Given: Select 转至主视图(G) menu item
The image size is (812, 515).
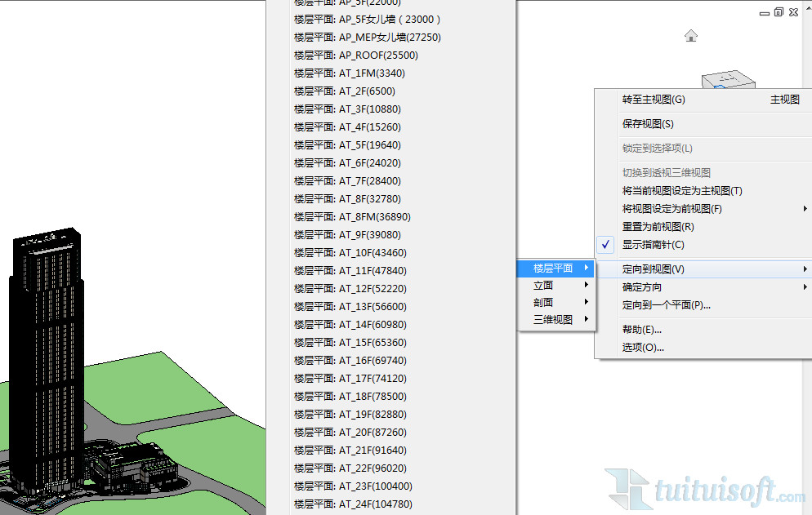Looking at the screenshot, I should pos(654,100).
